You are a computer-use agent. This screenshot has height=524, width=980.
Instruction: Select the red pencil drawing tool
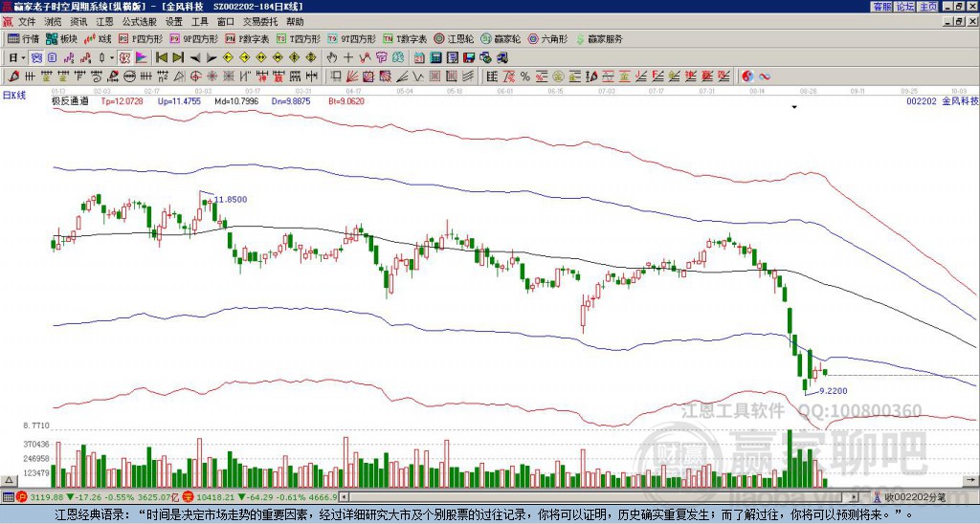pyautogui.click(x=13, y=76)
